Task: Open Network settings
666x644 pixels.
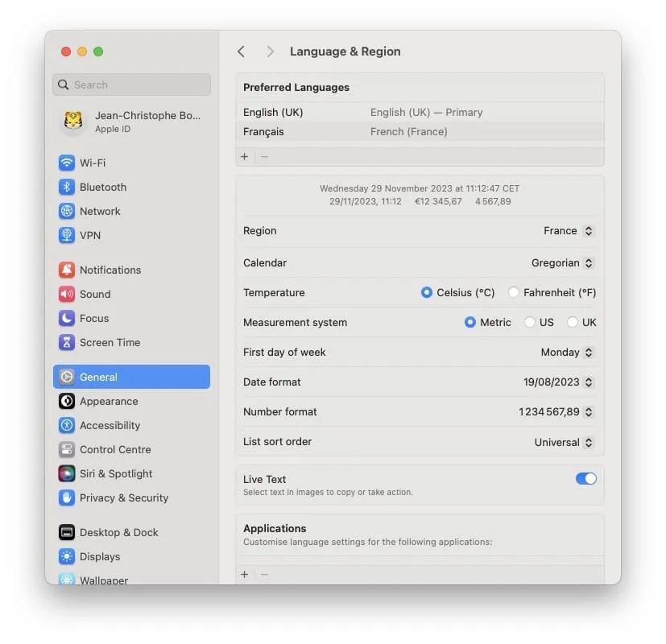Action: pos(100,211)
